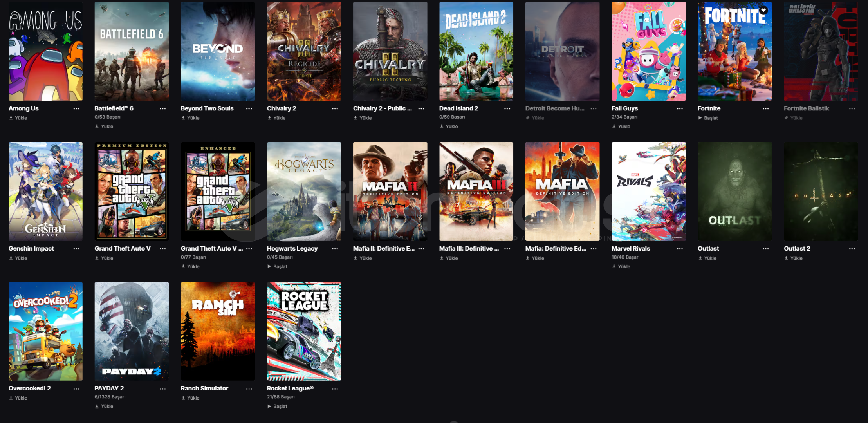
Task: Install Fall Guys via Yükle link
Action: (x=621, y=126)
